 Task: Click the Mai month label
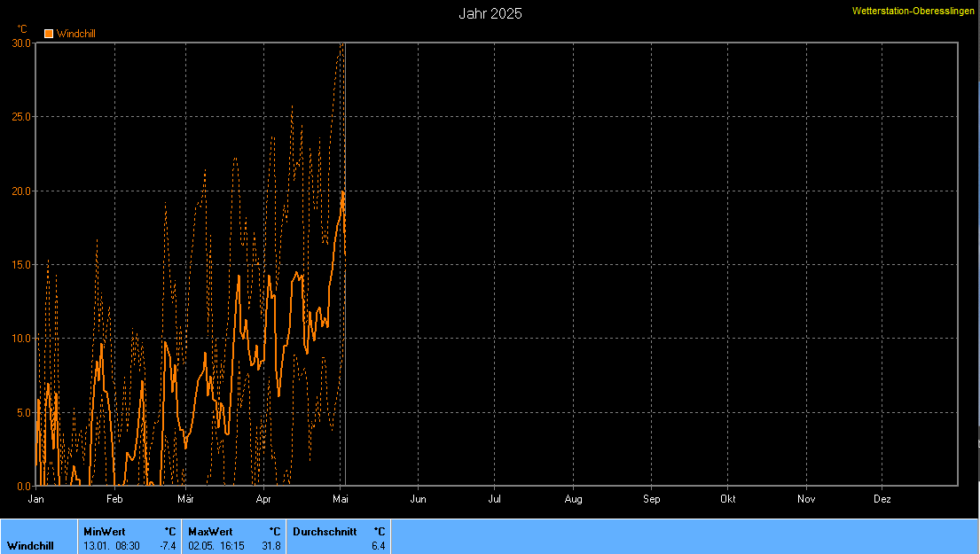pos(341,499)
